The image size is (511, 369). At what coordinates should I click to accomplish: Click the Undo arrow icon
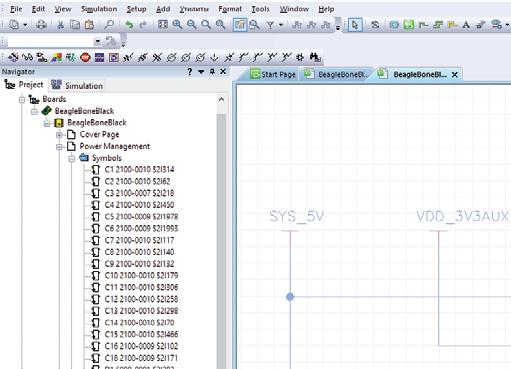[x=129, y=25]
